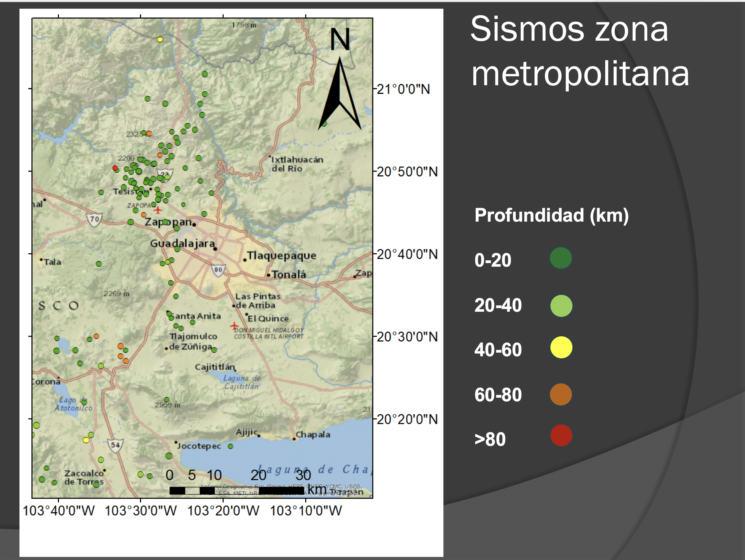Select the dark green 0-20 legend circle
745x560 pixels.
tap(561, 258)
